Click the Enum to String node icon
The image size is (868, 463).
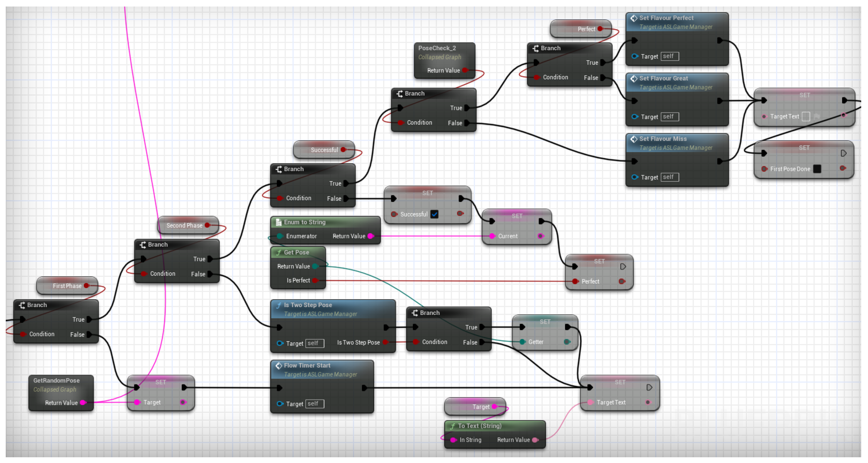pyautogui.click(x=279, y=222)
